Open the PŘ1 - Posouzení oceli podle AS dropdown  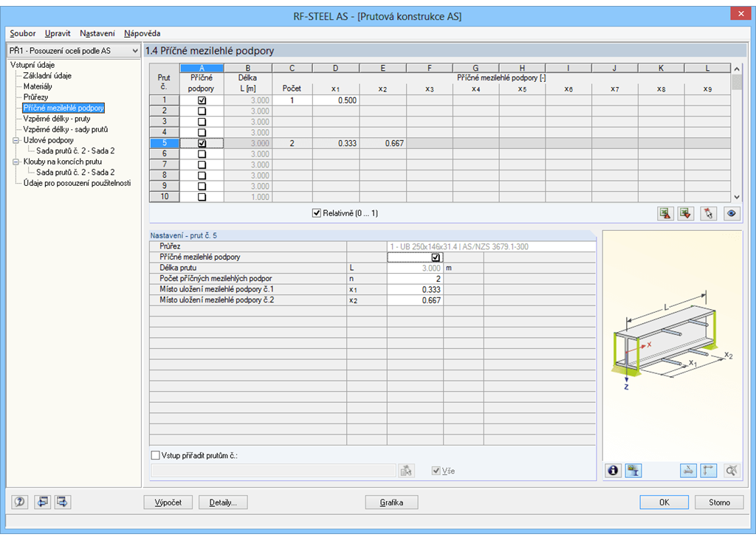74,51
